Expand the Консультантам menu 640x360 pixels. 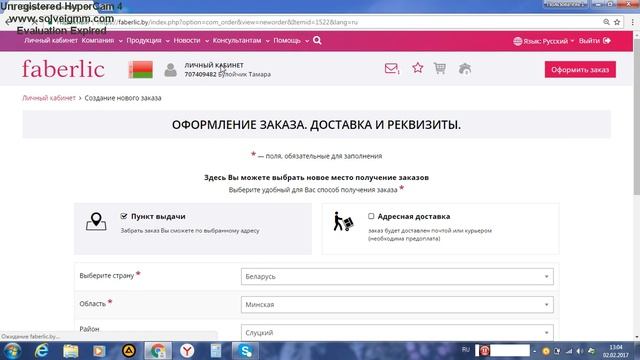(241, 40)
